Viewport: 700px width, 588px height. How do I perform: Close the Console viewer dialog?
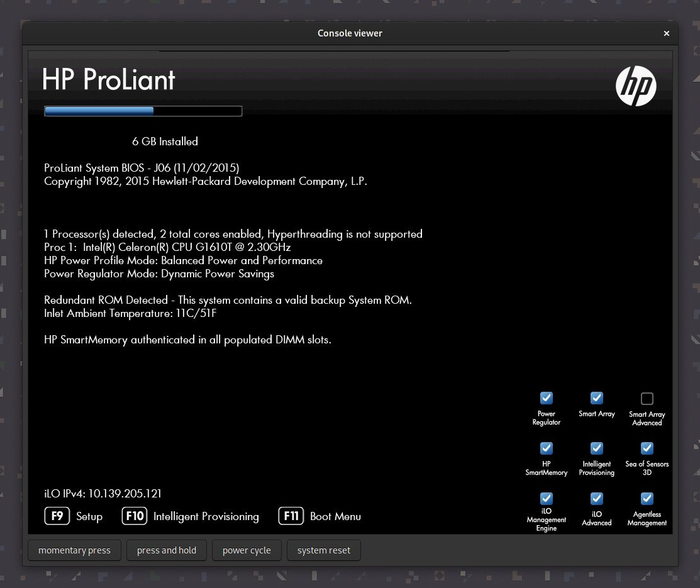[666, 33]
